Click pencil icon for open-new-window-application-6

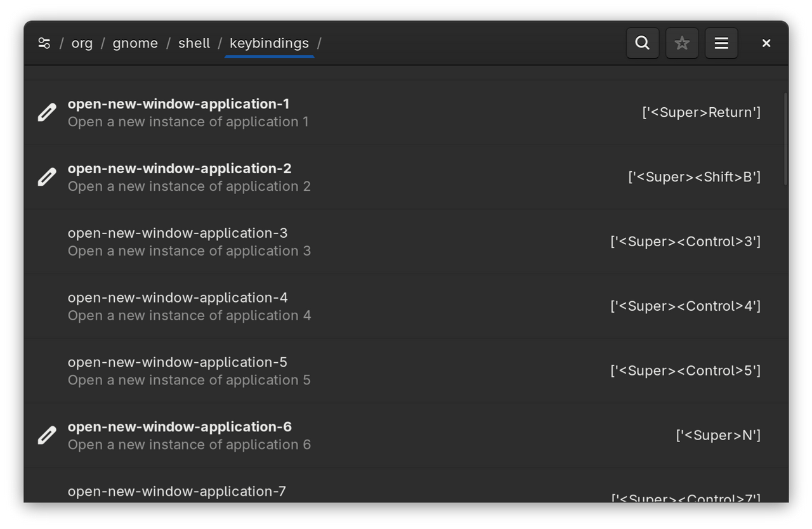(47, 436)
